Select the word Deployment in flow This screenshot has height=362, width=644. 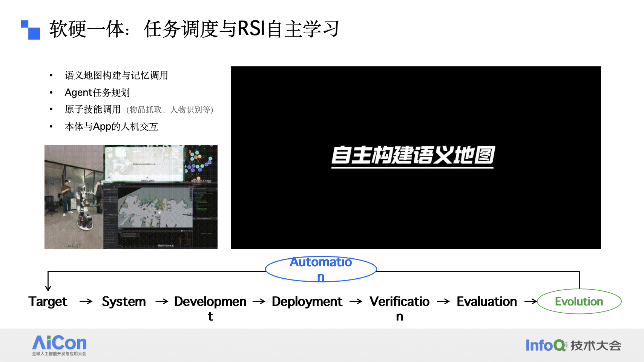click(x=307, y=302)
